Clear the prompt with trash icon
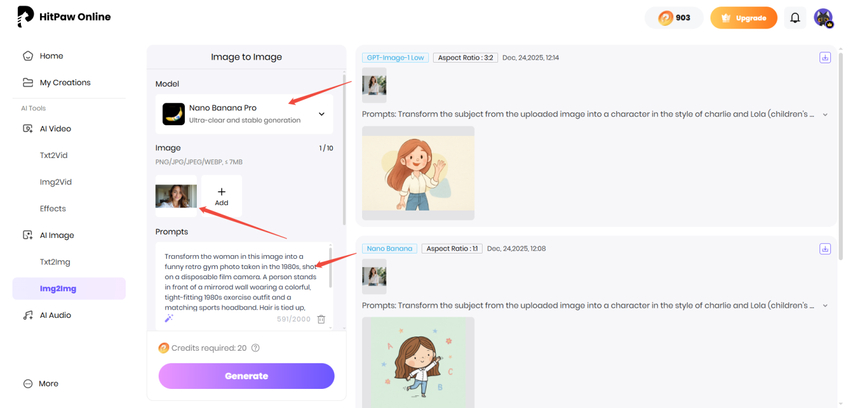Image resolution: width=853 pixels, height=408 pixels. 321,319
